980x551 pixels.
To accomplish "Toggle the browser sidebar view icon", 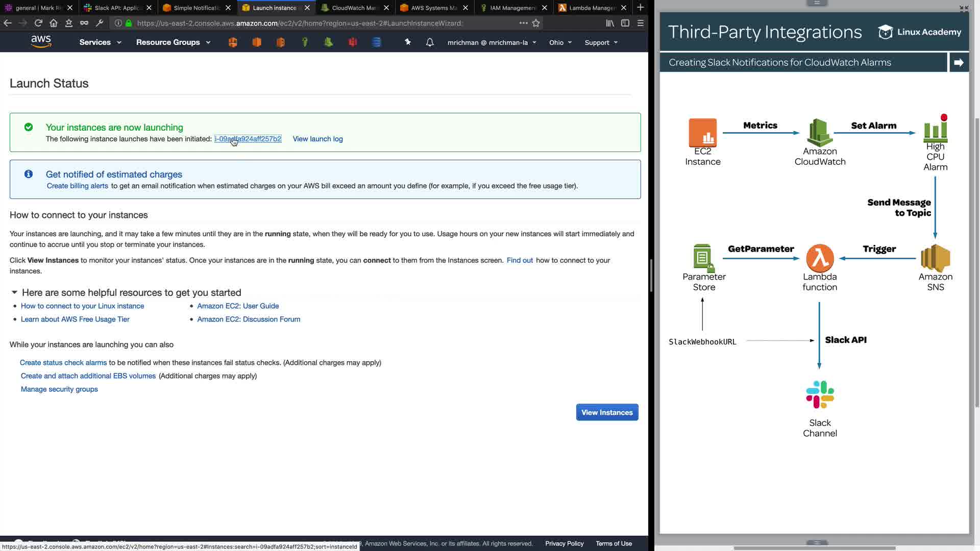I will tap(625, 23).
